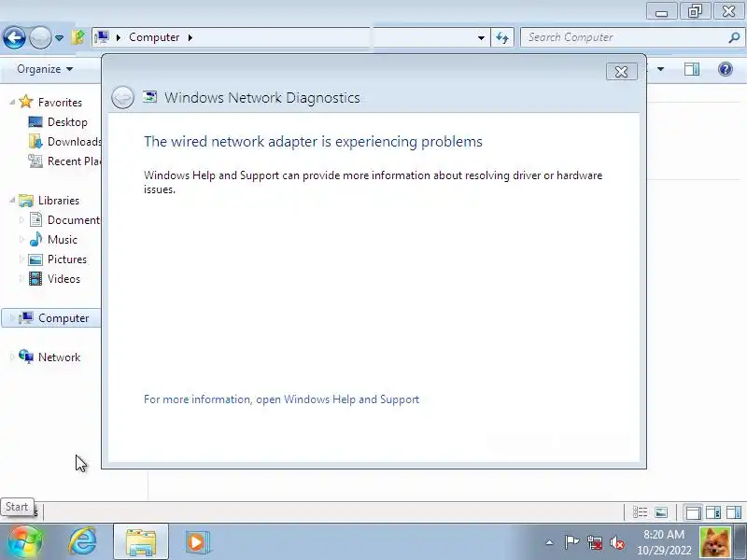Open the clock showing 8:20 AM
Viewport: 747px width, 560px height.
[664, 542]
